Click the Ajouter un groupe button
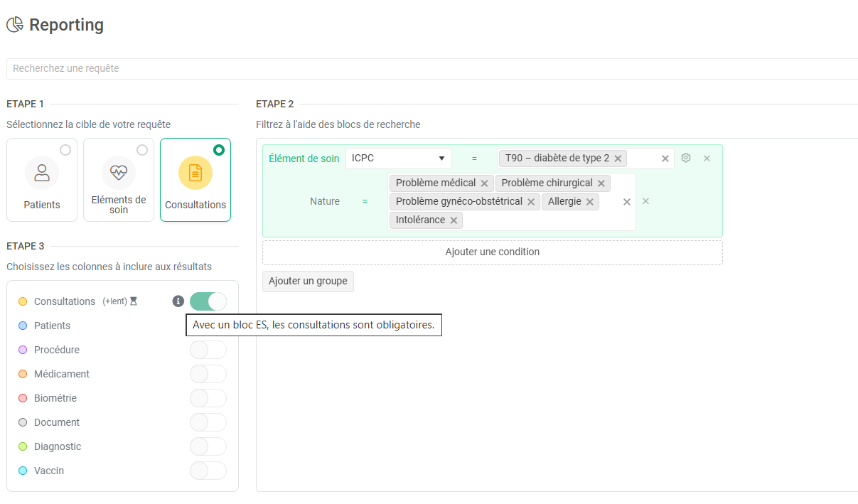The height and width of the screenshot is (504, 858). pyautogui.click(x=308, y=282)
